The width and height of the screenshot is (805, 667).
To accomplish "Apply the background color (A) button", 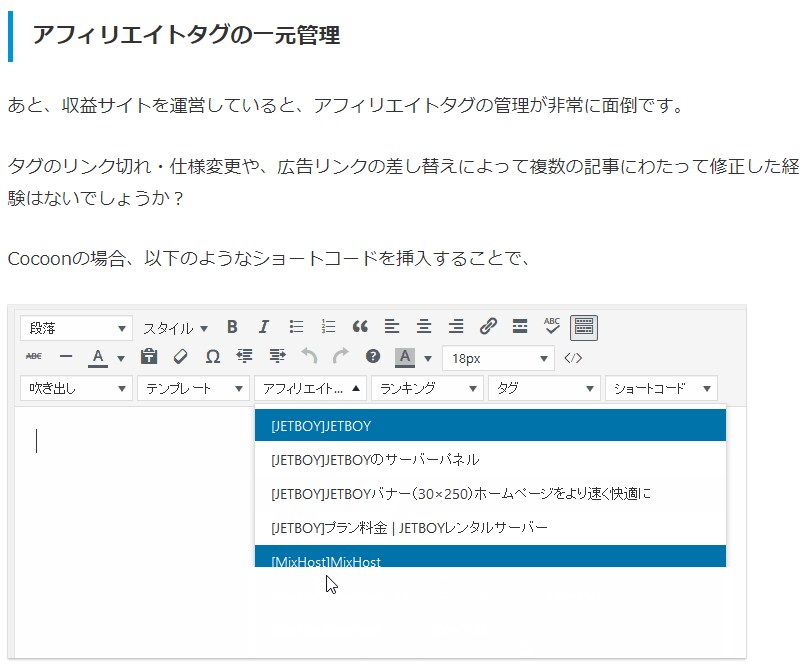I will coord(405,357).
